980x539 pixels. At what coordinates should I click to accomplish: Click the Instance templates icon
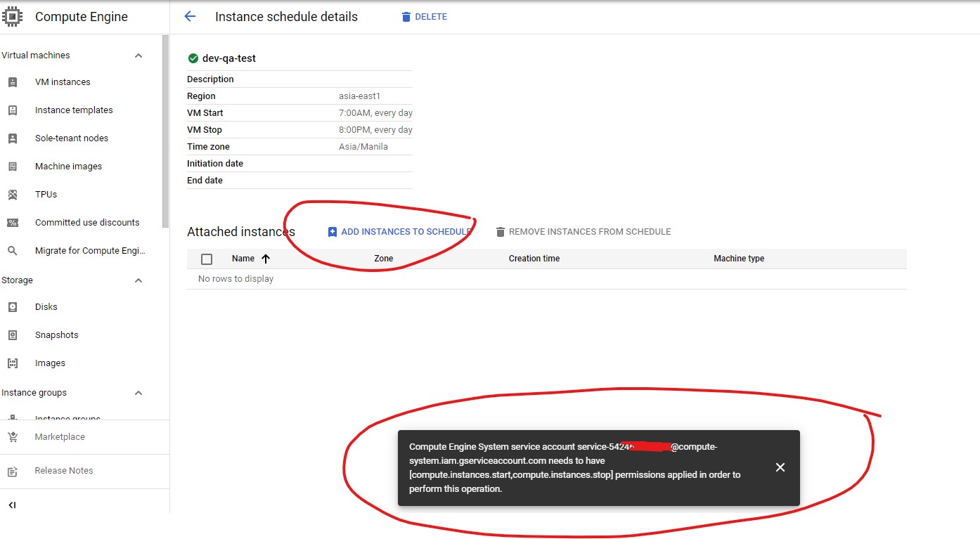[13, 110]
